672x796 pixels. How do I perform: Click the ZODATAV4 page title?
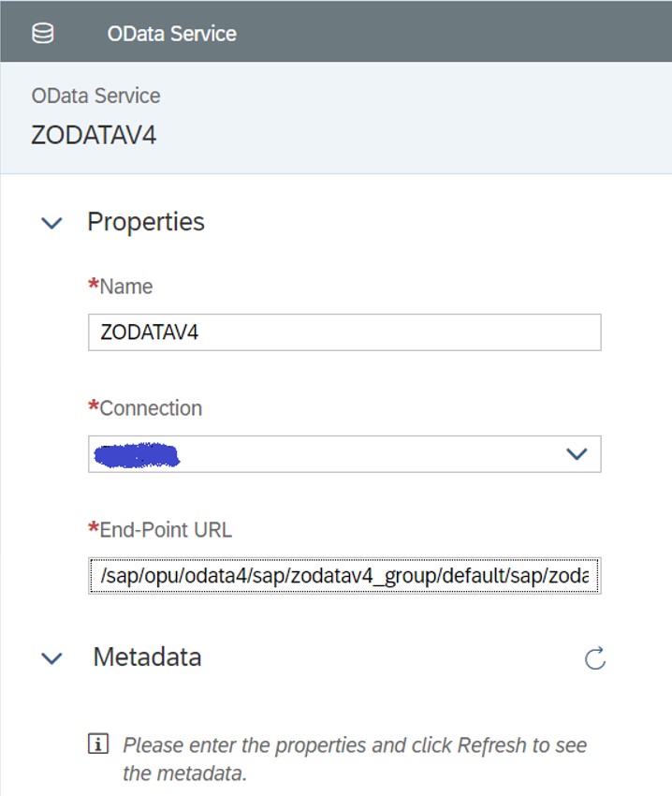[94, 135]
